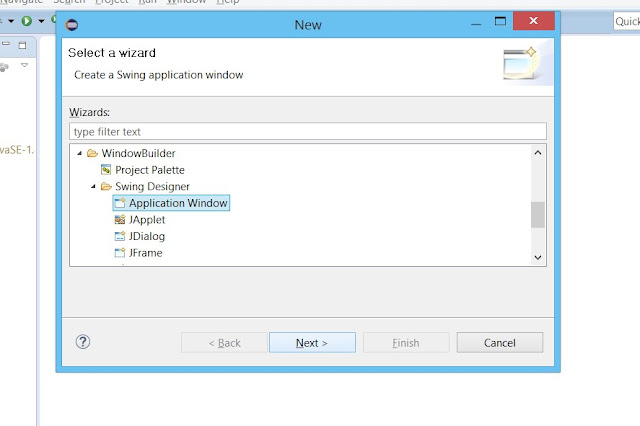Click the wizard list scroll up arrow
Viewport: 640px width, 426px height.
538,153
